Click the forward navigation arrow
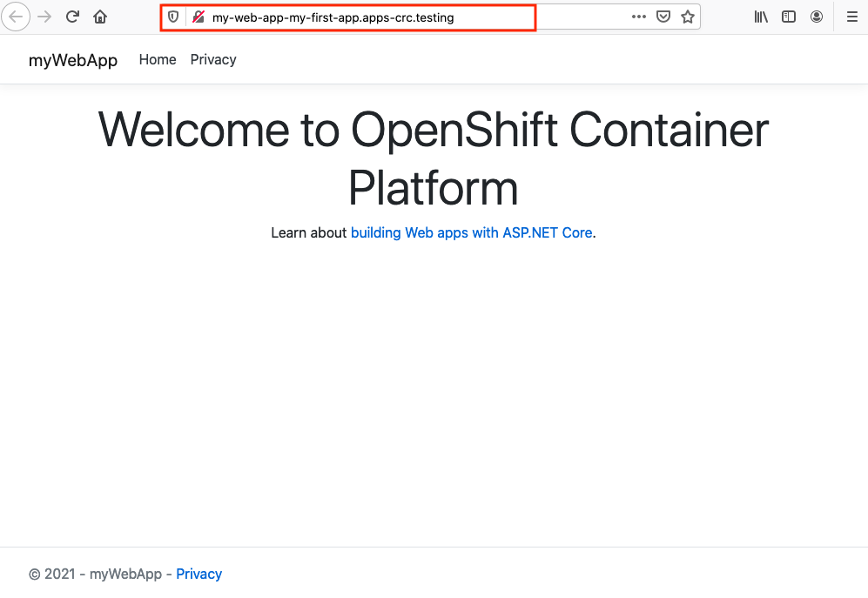 click(x=44, y=17)
